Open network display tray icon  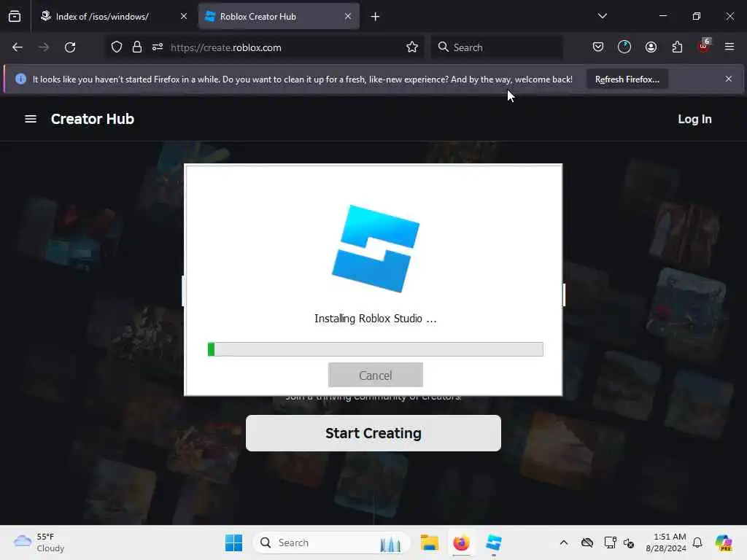click(610, 542)
